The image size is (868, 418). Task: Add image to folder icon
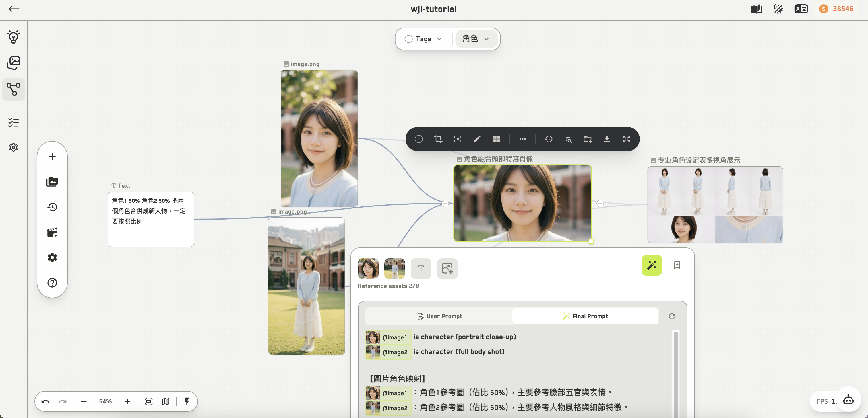click(x=588, y=139)
